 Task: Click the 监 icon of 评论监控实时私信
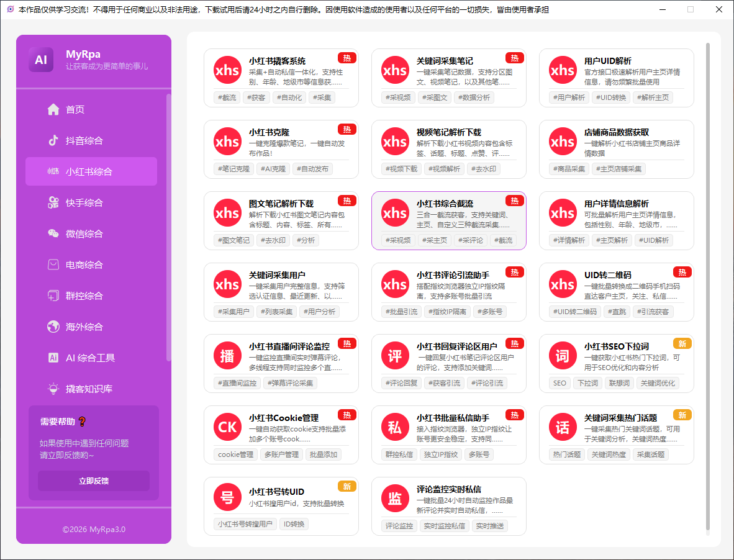click(395, 498)
